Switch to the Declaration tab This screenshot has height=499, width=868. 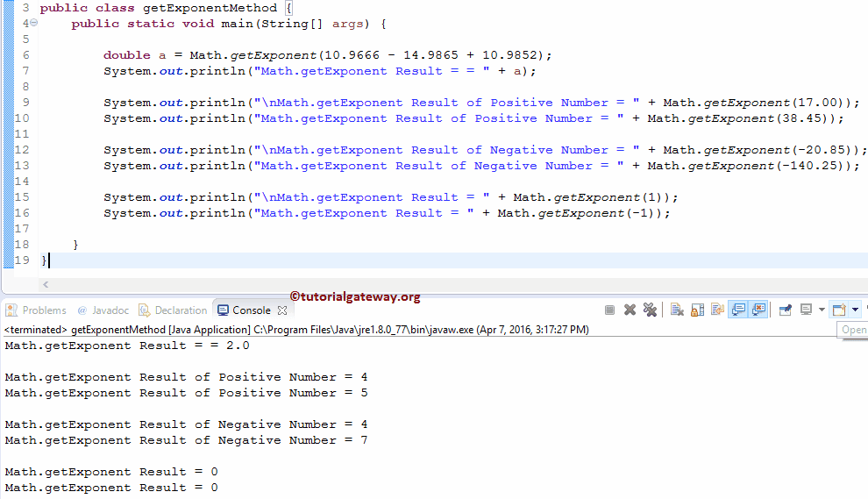(173, 310)
